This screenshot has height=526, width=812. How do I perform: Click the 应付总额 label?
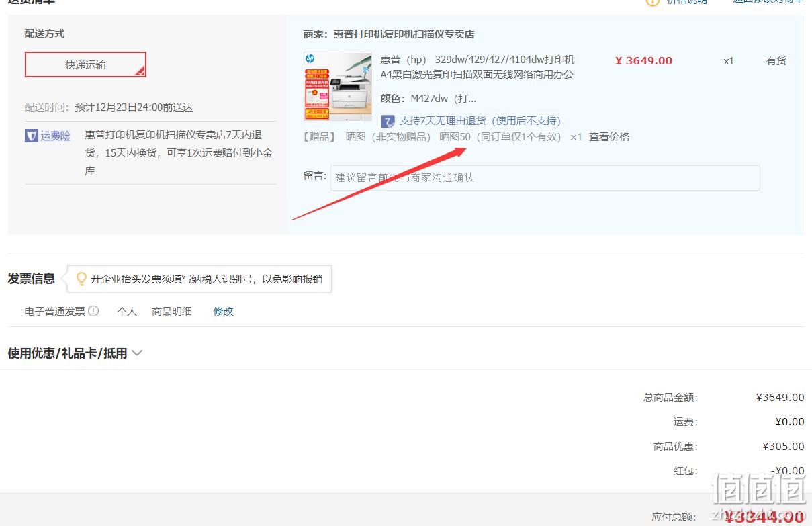[674, 517]
